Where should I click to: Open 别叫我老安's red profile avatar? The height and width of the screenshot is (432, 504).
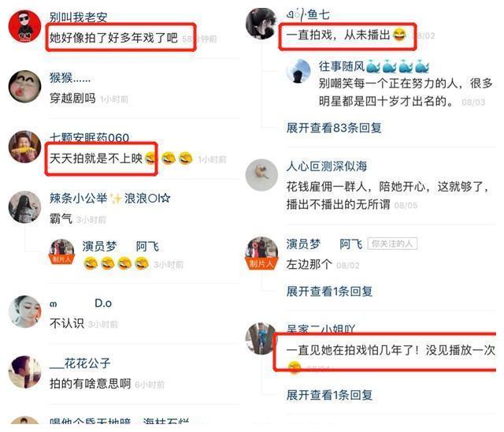tap(24, 27)
